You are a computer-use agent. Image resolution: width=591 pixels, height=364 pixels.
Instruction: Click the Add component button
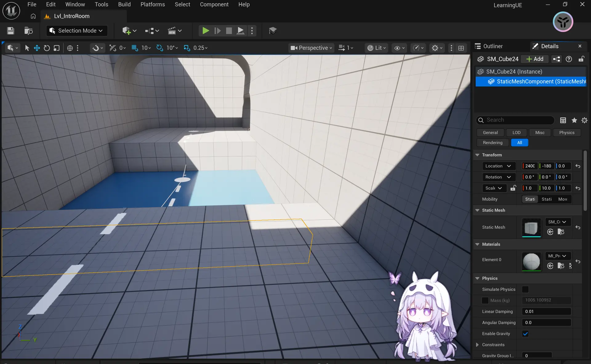[535, 59]
